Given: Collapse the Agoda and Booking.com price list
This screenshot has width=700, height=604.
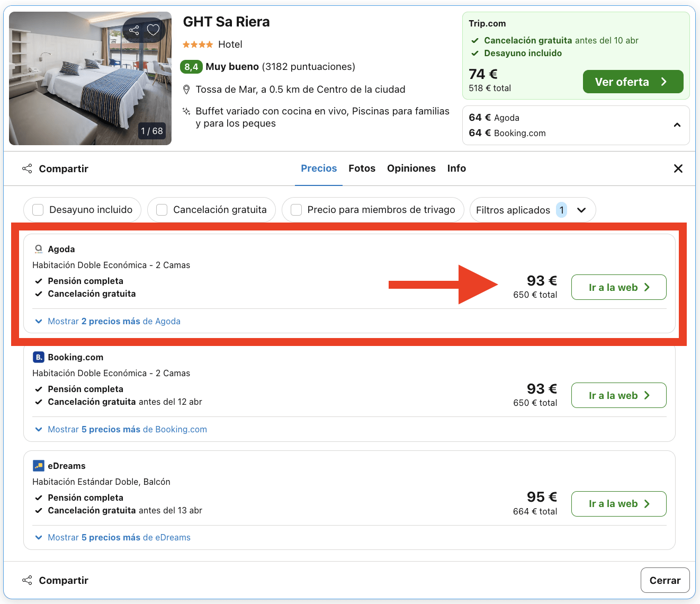Looking at the screenshot, I should coord(677,125).
